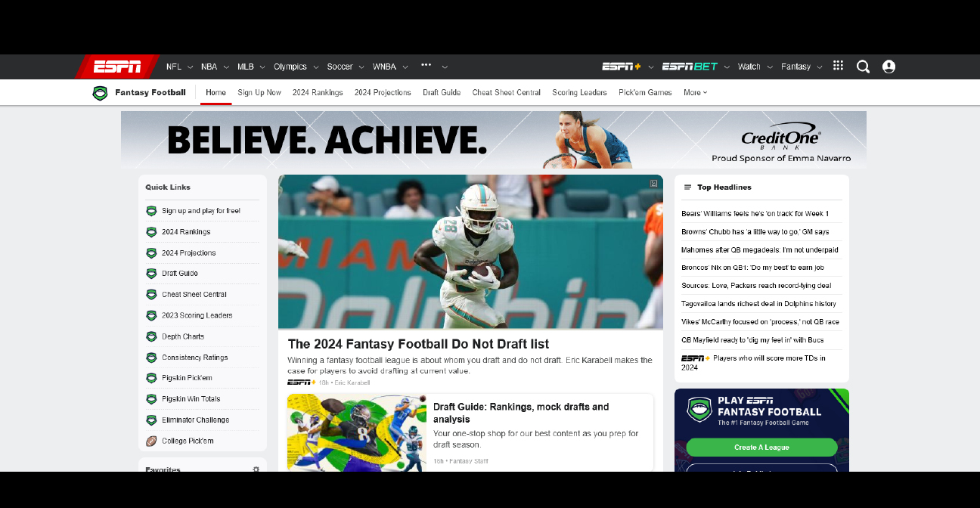Expand the chevron next to the three-dot menu

pyautogui.click(x=445, y=67)
